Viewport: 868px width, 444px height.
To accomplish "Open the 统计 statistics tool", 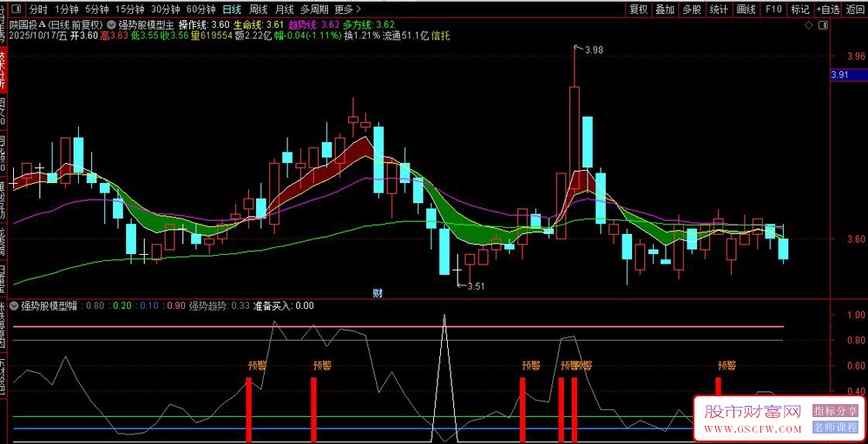I will pos(719,10).
